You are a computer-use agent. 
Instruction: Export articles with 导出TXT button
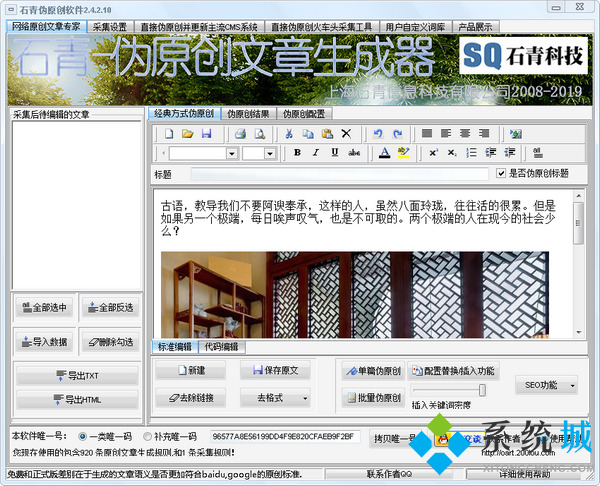[77, 376]
